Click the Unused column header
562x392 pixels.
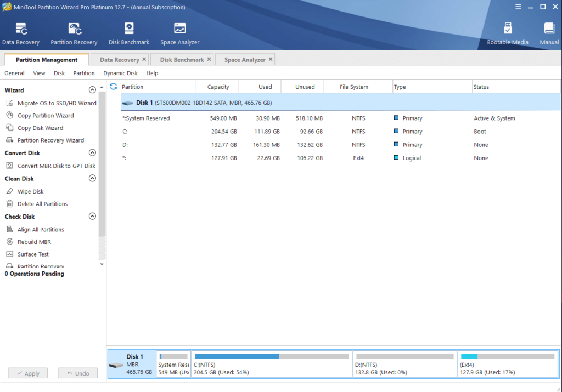coord(302,87)
